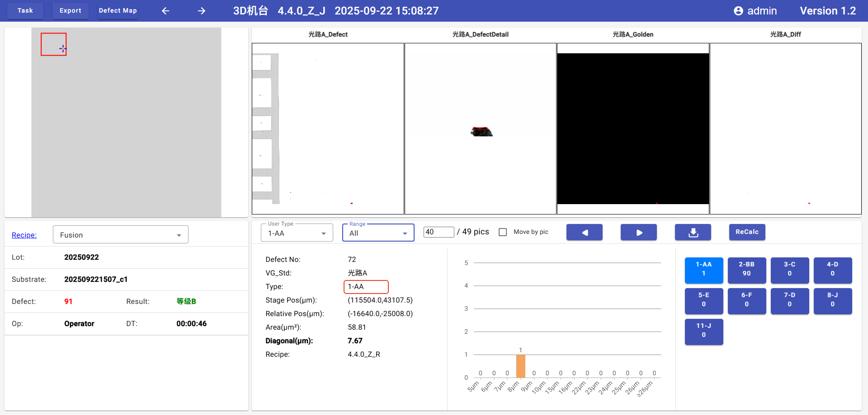Screen dimensions: 868x415
Task: Open the Task menu
Action: 25,11
